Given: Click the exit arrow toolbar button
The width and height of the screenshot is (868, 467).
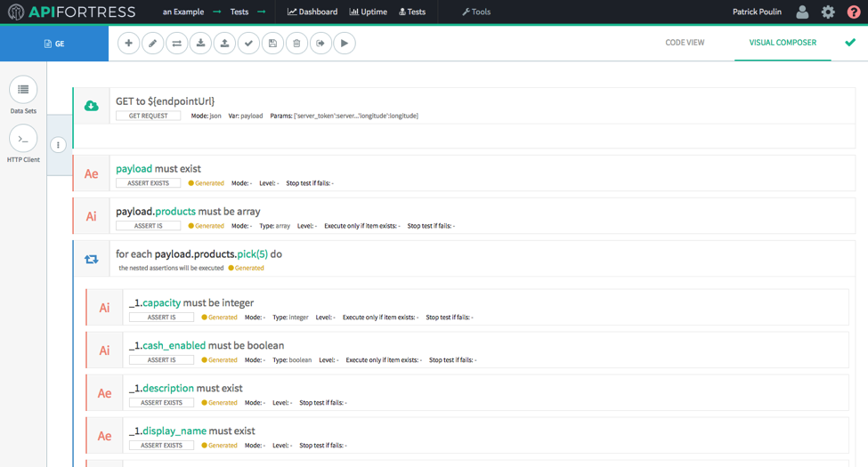Looking at the screenshot, I should click(x=320, y=44).
